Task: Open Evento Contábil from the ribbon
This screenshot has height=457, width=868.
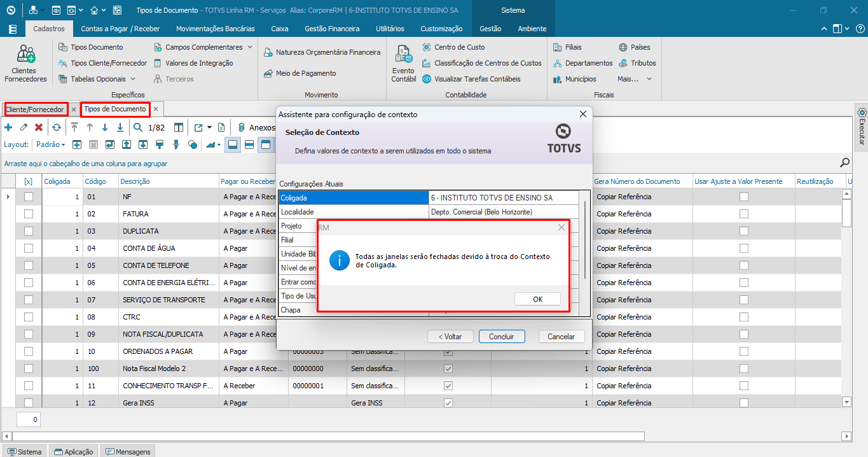Action: click(x=403, y=64)
